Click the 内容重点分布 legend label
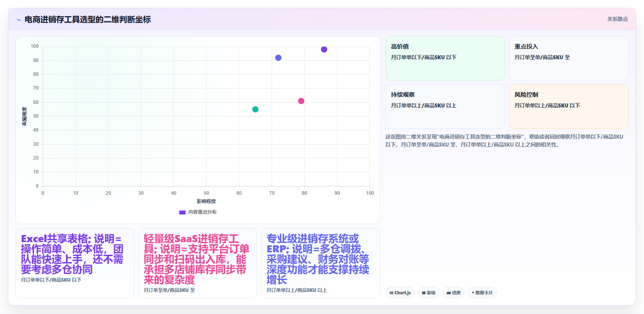644x314 pixels. [x=202, y=212]
